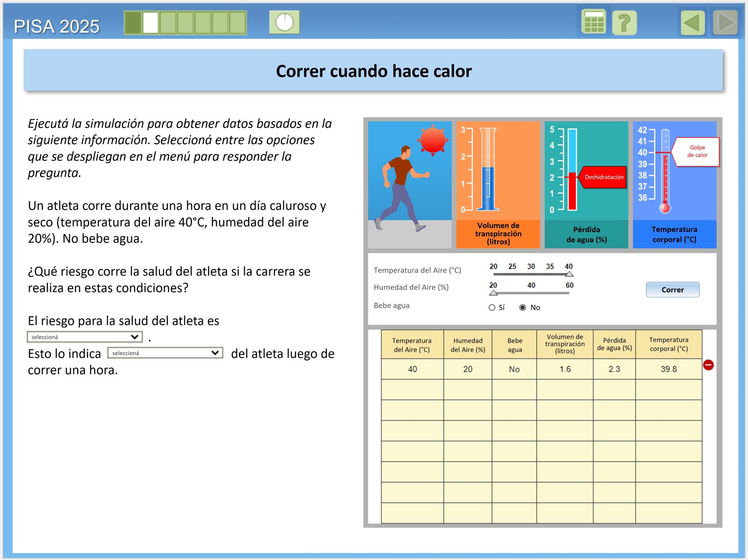748x560 pixels.
Task: Set air temperature slider to 30
Action: [x=531, y=274]
